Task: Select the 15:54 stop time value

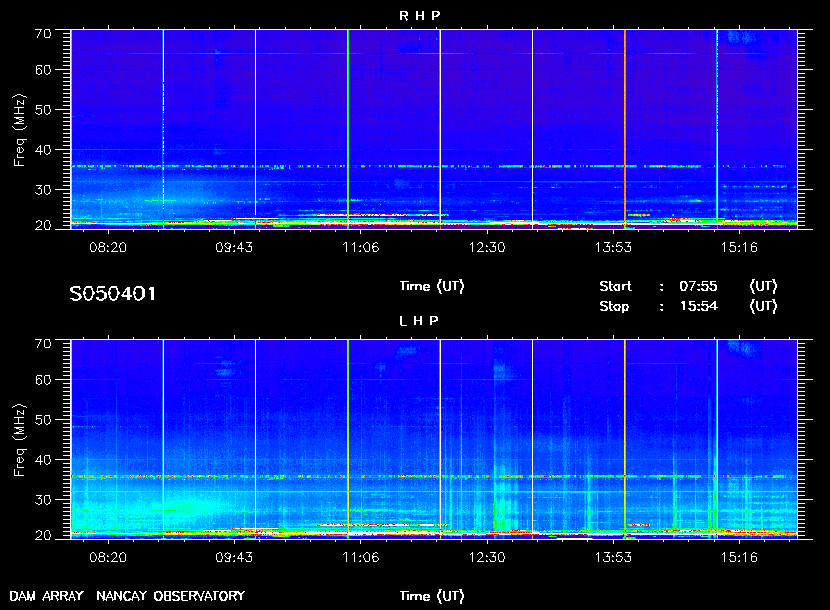Action: [x=698, y=307]
